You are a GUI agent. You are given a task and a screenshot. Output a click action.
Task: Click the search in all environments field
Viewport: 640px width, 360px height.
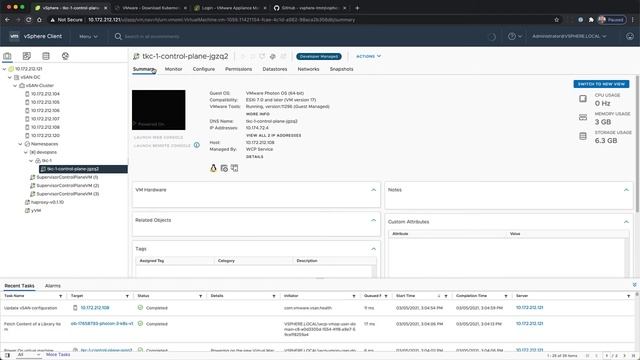click(152, 36)
